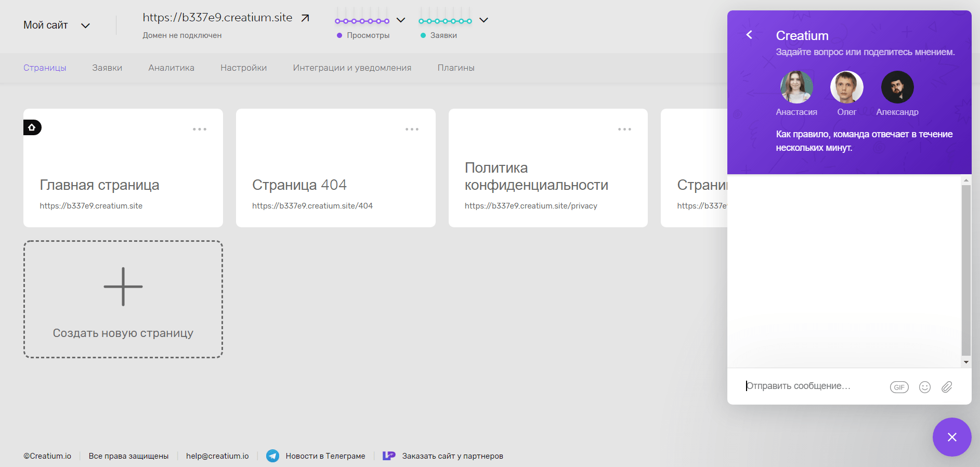Open Новости в Телеграме link
The image size is (980, 467).
pos(325,456)
